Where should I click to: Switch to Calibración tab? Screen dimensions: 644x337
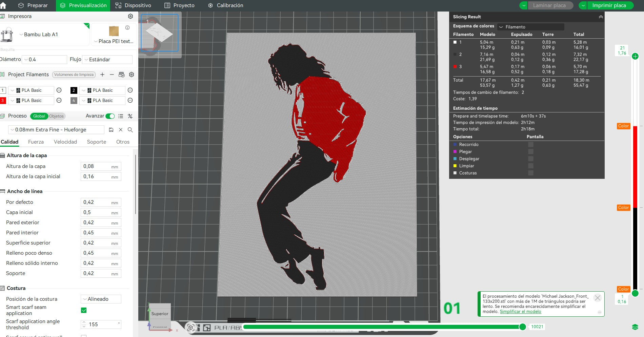(x=225, y=5)
